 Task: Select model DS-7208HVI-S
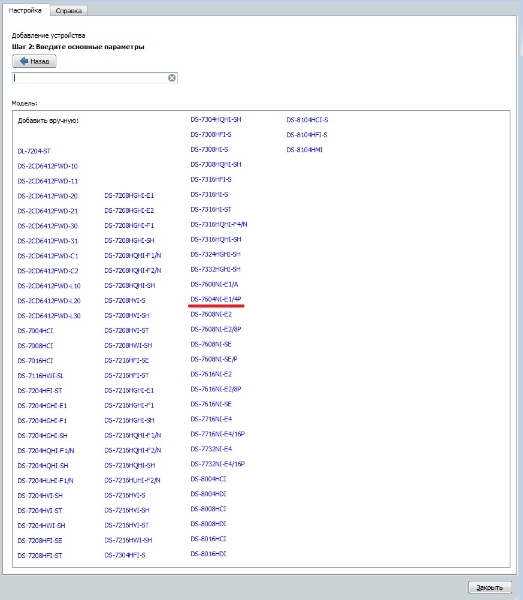(x=125, y=300)
